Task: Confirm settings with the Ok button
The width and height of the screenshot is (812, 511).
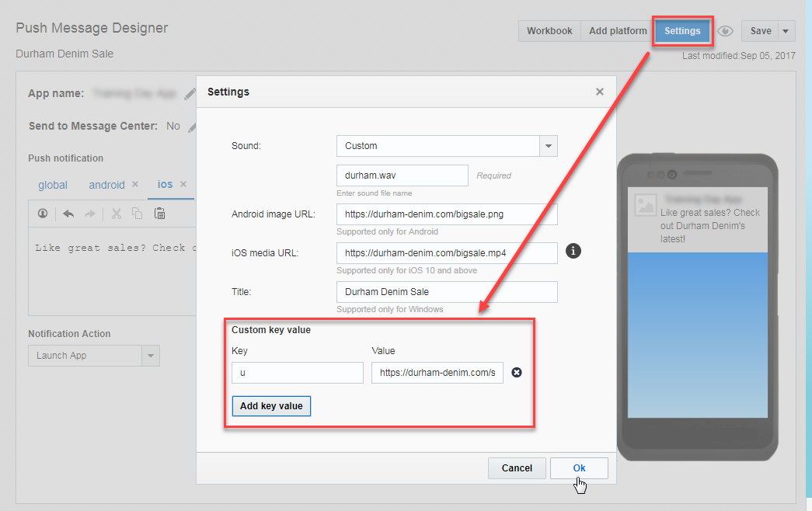Action: click(579, 468)
